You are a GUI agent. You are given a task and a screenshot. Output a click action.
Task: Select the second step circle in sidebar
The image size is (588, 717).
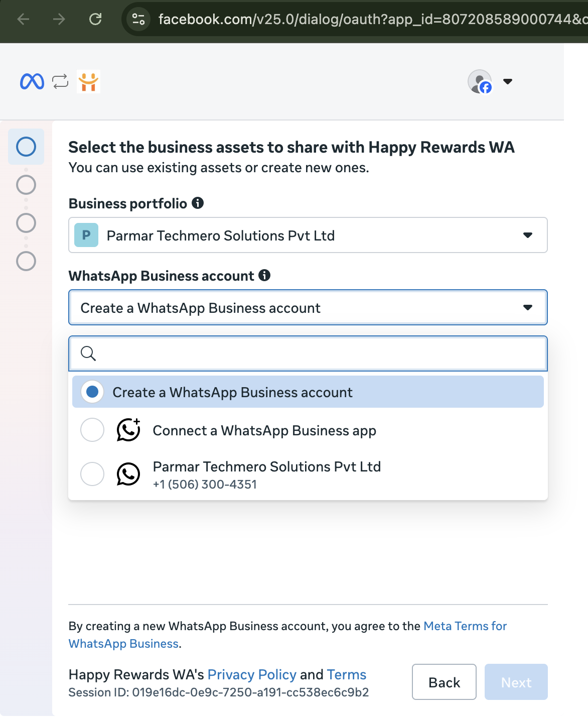[26, 185]
